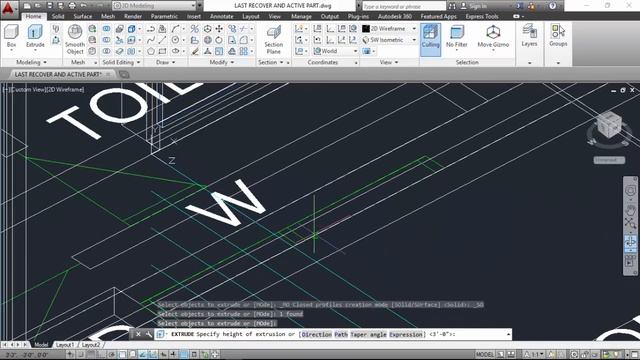Select the Polygon draw tool
This screenshot has width=640, height=360.
tap(151, 51)
